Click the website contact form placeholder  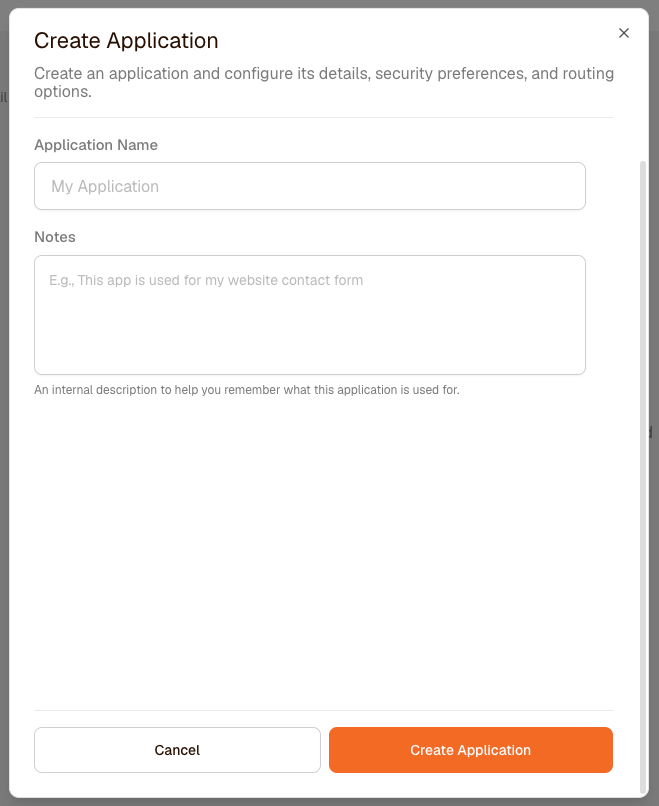click(x=206, y=280)
